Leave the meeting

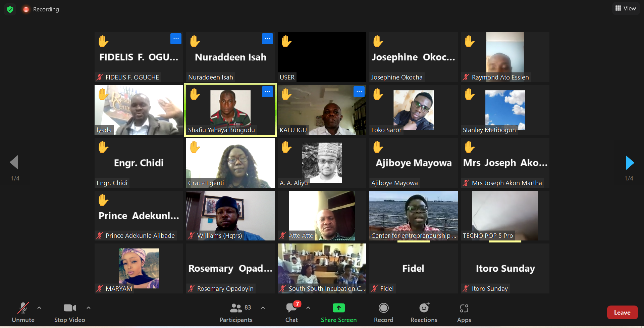[622, 313]
